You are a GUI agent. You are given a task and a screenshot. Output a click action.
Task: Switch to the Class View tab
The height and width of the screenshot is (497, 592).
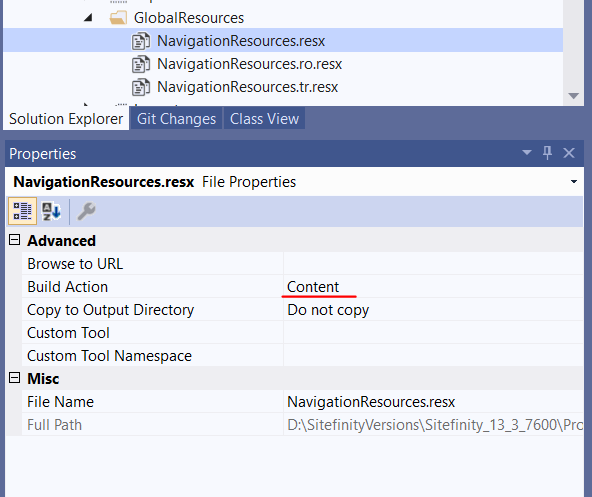(264, 119)
